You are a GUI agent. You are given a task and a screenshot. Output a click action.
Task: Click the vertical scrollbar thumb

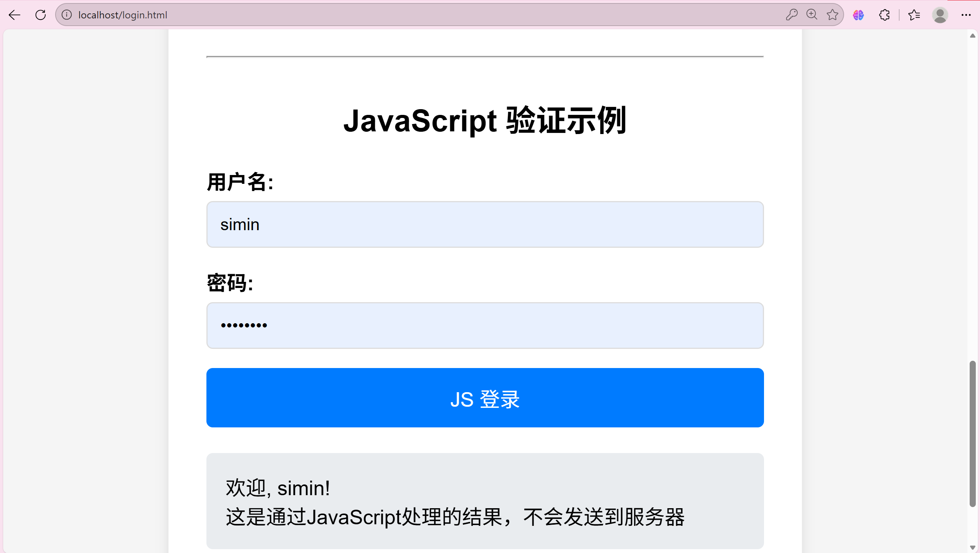pyautogui.click(x=972, y=434)
